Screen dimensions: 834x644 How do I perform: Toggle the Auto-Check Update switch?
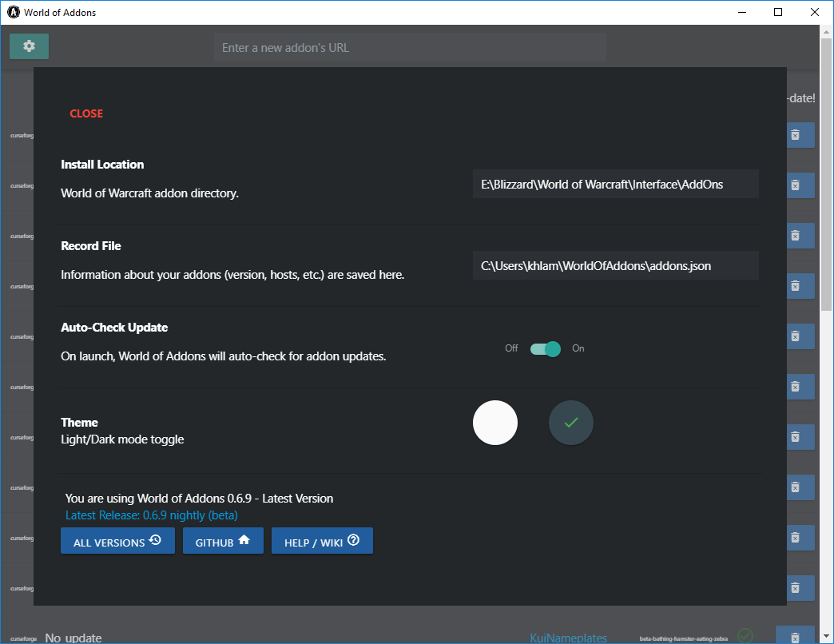click(x=545, y=348)
